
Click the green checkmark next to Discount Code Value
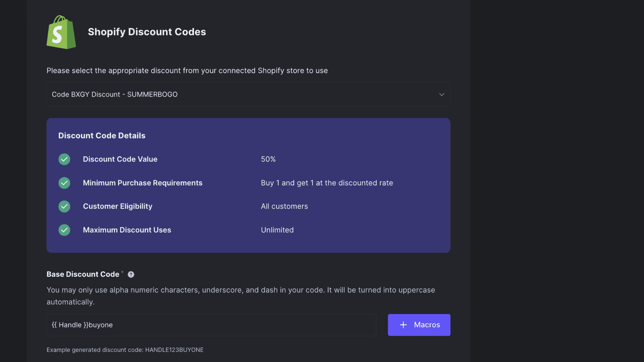point(64,159)
